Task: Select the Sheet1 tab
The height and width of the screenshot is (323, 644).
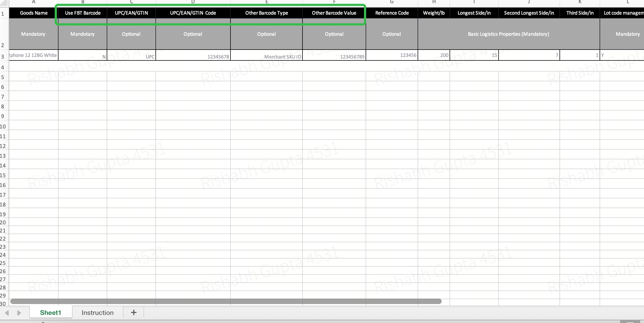Action: coord(51,313)
